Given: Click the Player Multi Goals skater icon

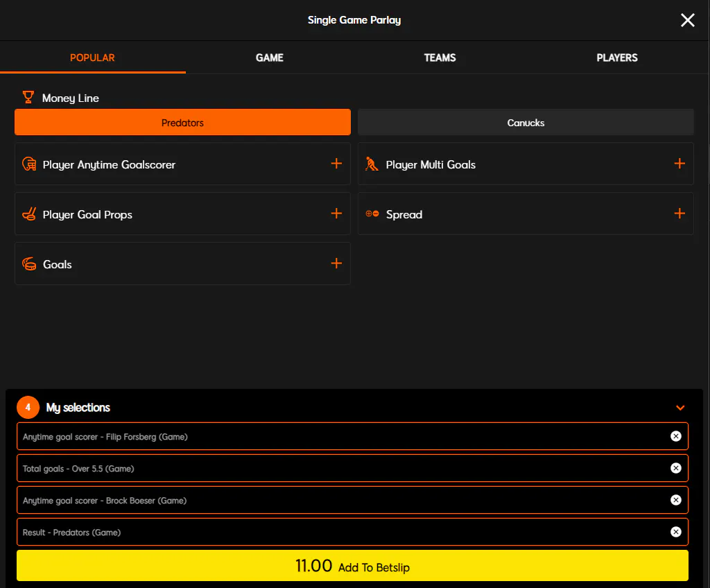Looking at the screenshot, I should [372, 164].
